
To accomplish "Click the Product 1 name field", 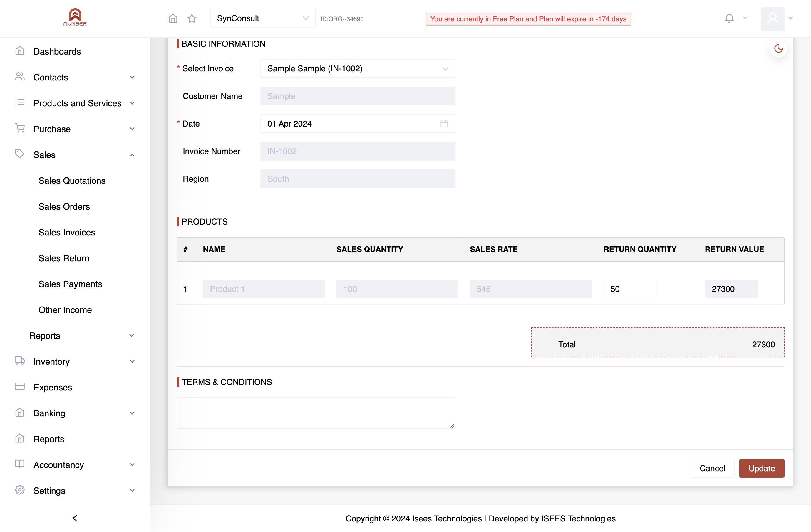I will 263,289.
